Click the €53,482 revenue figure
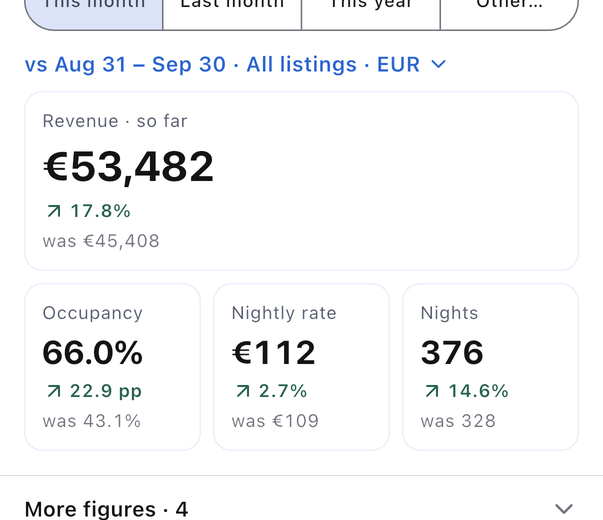603x520 pixels. pyautogui.click(x=128, y=167)
